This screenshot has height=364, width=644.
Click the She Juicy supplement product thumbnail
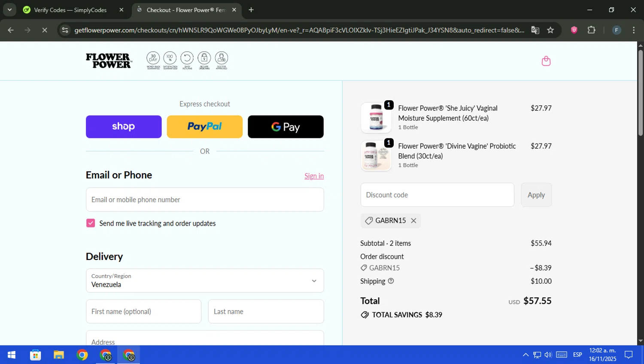point(376,118)
